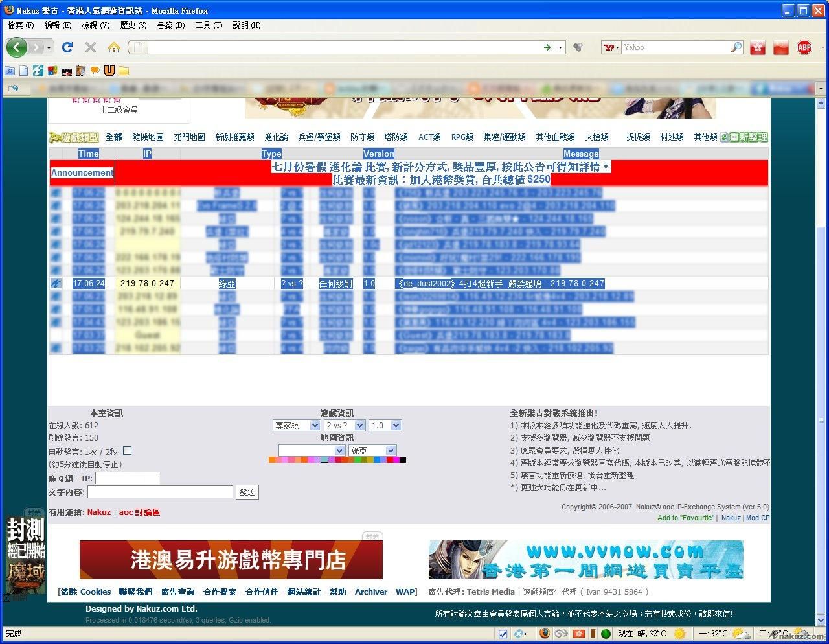Click the green 重新整理 refresh icon
This screenshot has height=644, width=829.
tap(744, 137)
